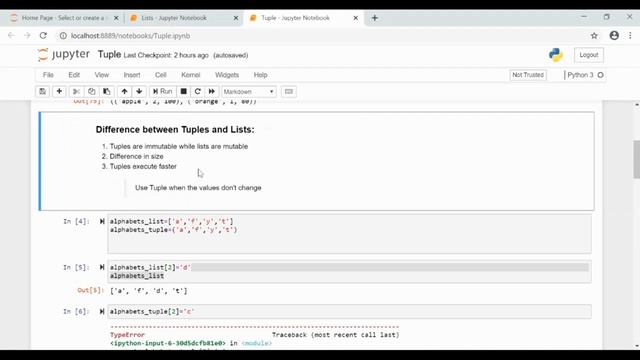Screen dimensions: 640x360
Task: Click Last Checkpoint text
Action: [166, 56]
